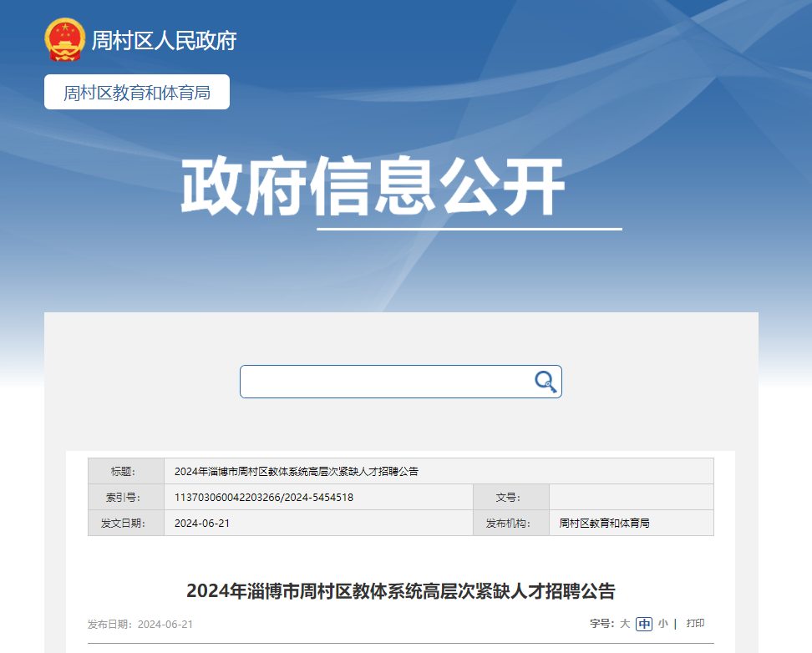
Task: Click the 字号: label
Action: click(x=601, y=624)
